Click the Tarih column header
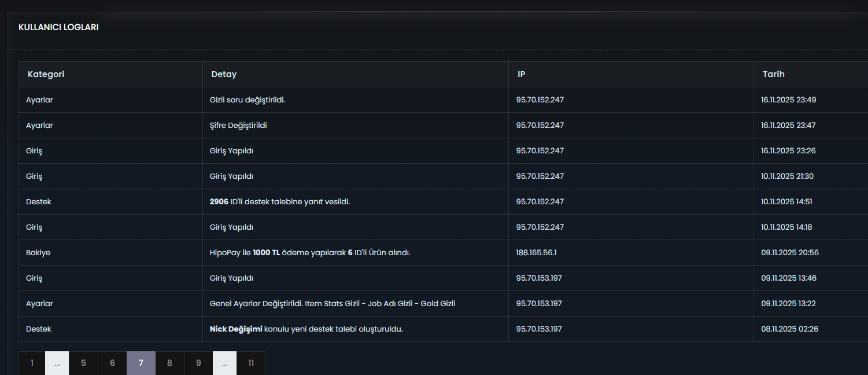 coord(774,74)
